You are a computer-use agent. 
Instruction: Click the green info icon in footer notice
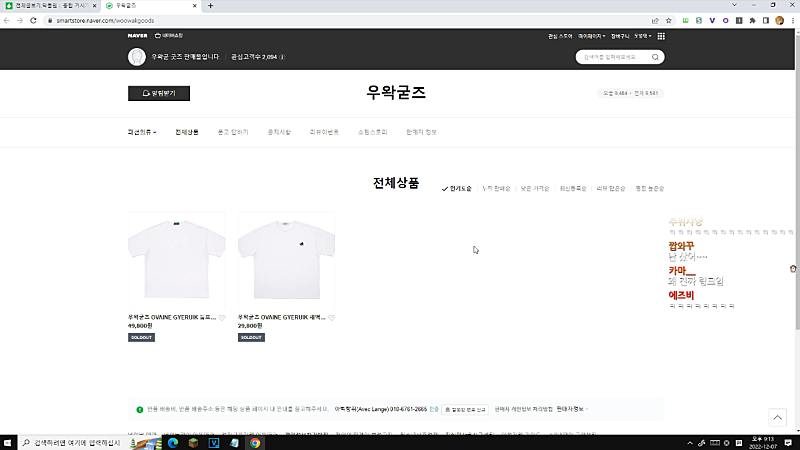click(x=140, y=410)
